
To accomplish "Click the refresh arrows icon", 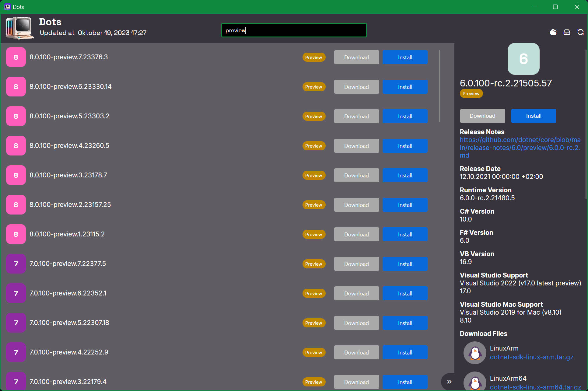I will 580,32.
